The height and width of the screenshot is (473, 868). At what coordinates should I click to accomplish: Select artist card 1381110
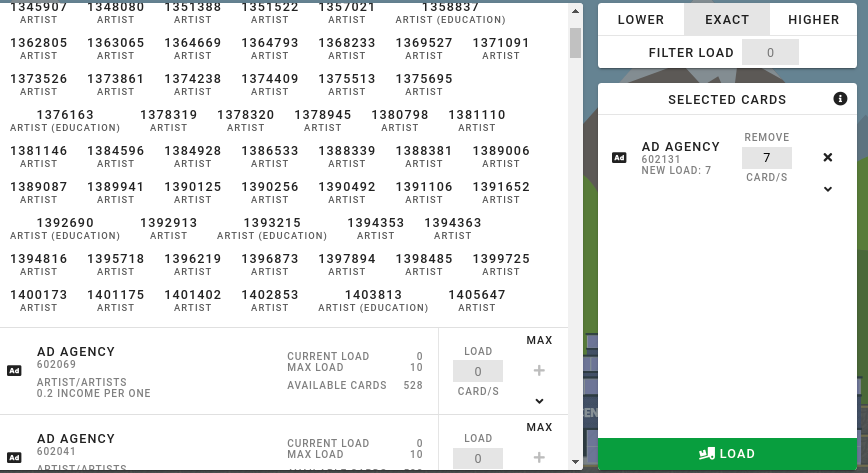pyautogui.click(x=477, y=120)
